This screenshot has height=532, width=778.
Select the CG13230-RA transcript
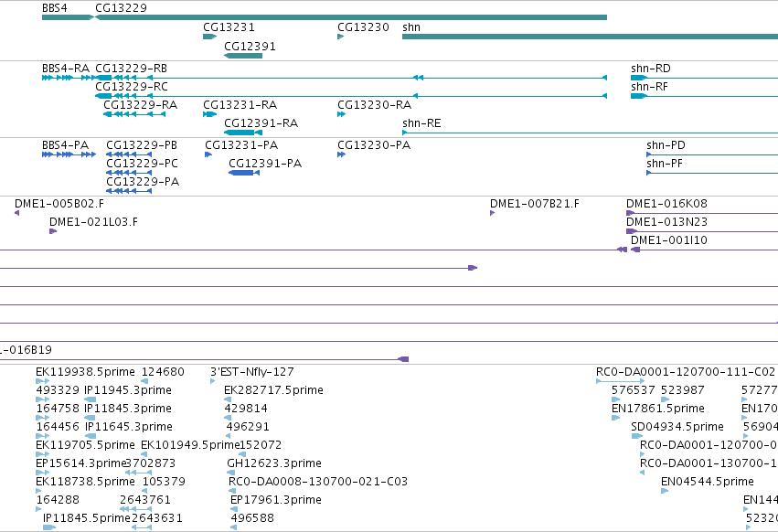[x=341, y=114]
